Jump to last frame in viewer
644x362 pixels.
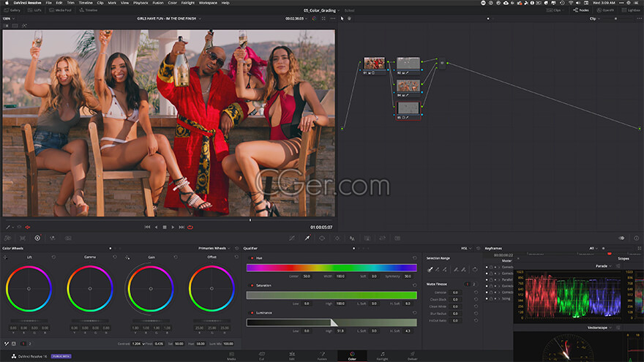(x=181, y=227)
